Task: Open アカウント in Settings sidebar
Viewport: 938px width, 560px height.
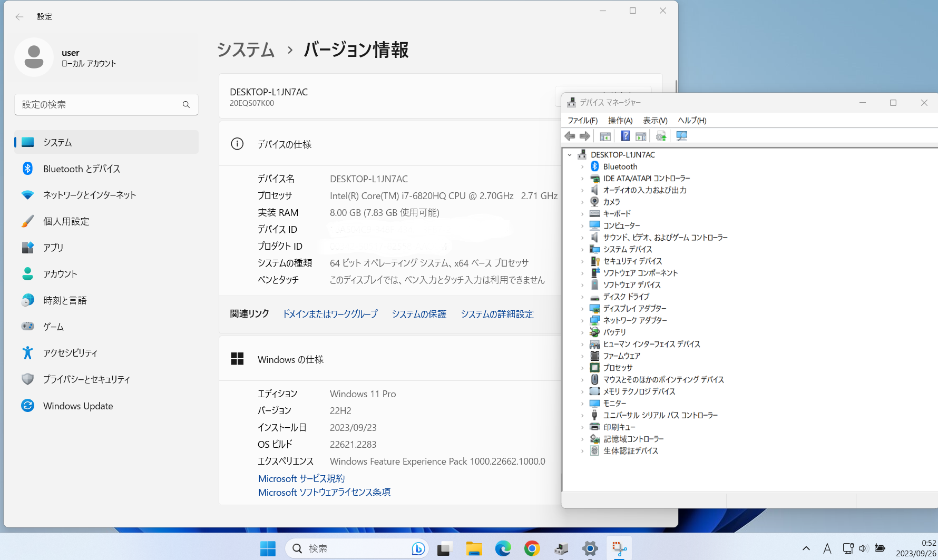Action: coord(106,274)
